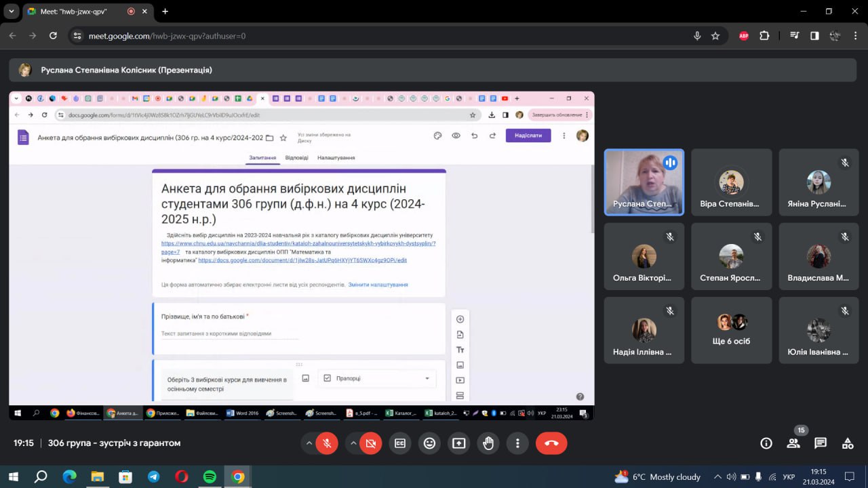Open Windows Start menu

point(13,476)
